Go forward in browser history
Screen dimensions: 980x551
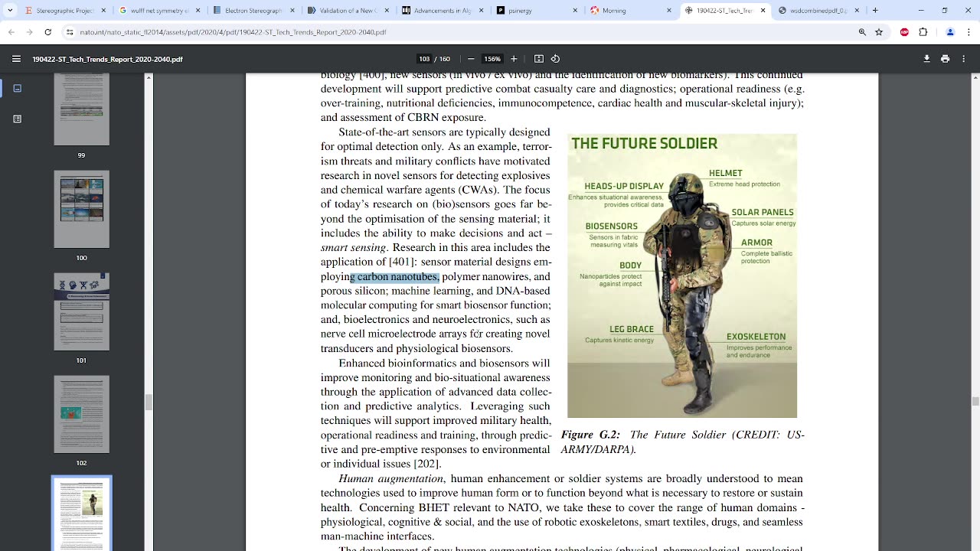click(x=29, y=32)
